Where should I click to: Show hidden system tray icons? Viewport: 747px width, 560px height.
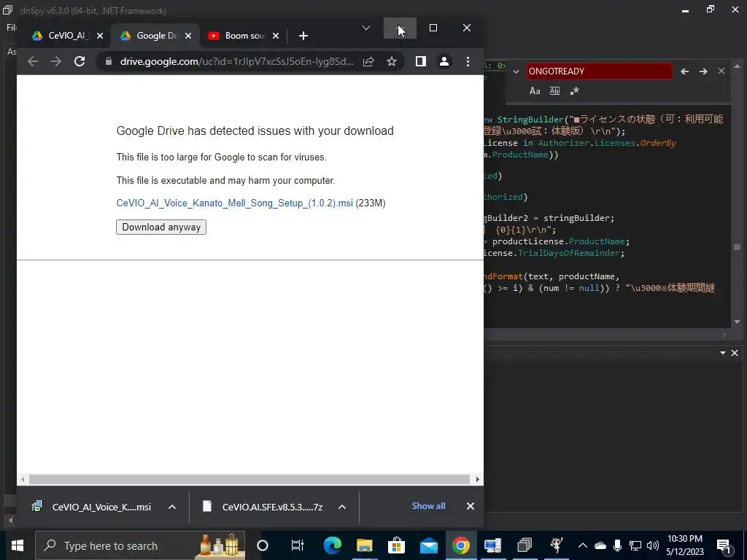click(583, 545)
